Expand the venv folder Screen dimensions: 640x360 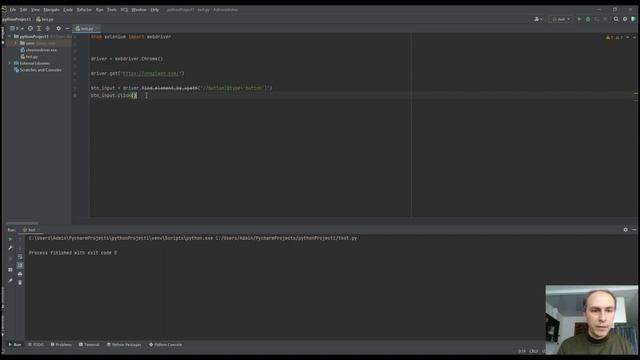[16, 43]
